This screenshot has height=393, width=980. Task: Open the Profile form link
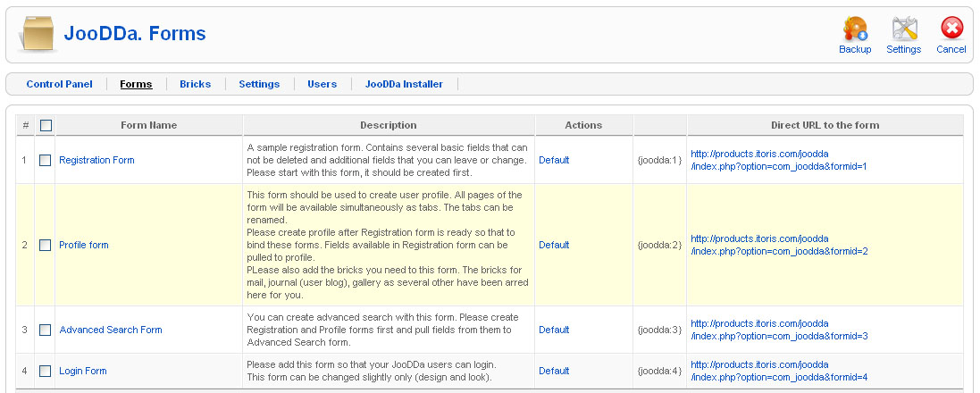click(x=84, y=245)
